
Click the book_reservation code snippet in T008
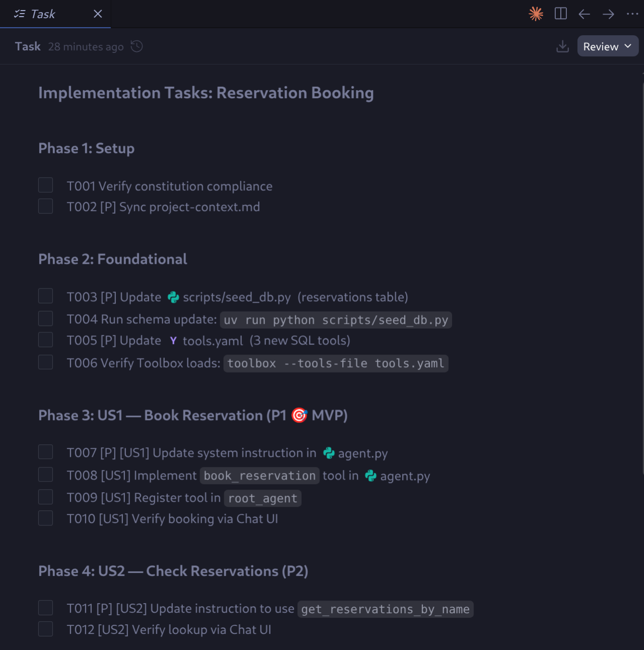(260, 476)
